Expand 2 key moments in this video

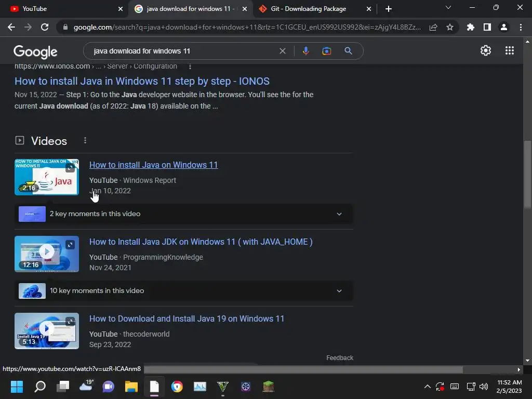pos(183,214)
